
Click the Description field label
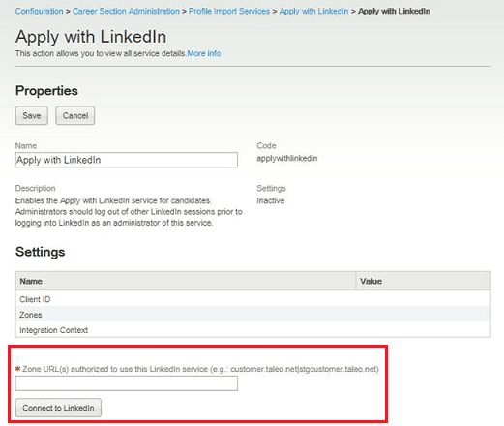36,188
